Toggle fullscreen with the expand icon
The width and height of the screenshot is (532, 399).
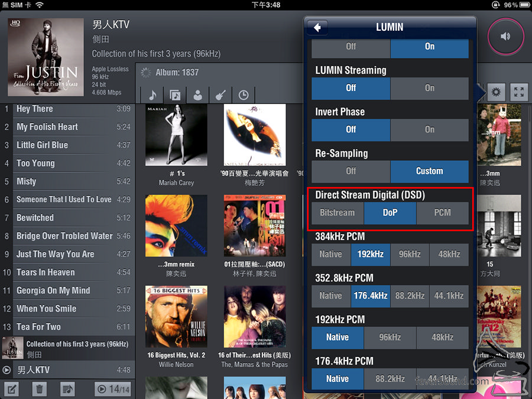[519, 92]
